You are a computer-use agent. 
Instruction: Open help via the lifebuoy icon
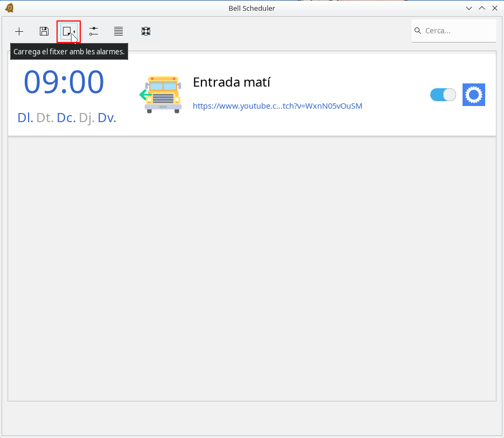pos(145,31)
